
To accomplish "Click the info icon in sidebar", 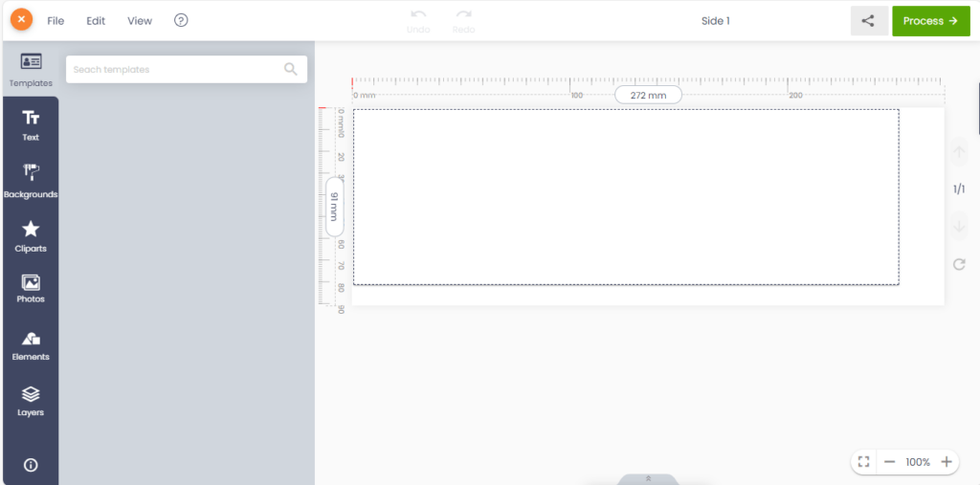I will click(x=31, y=465).
